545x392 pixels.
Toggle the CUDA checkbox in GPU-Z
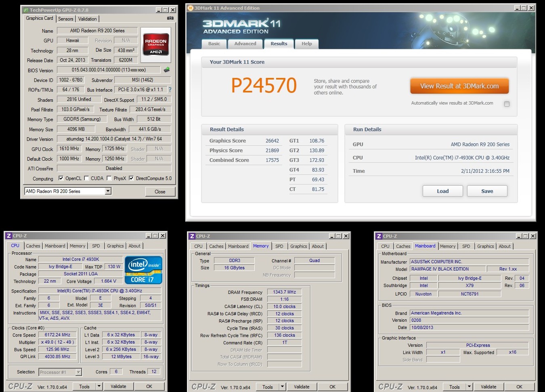coord(86,178)
